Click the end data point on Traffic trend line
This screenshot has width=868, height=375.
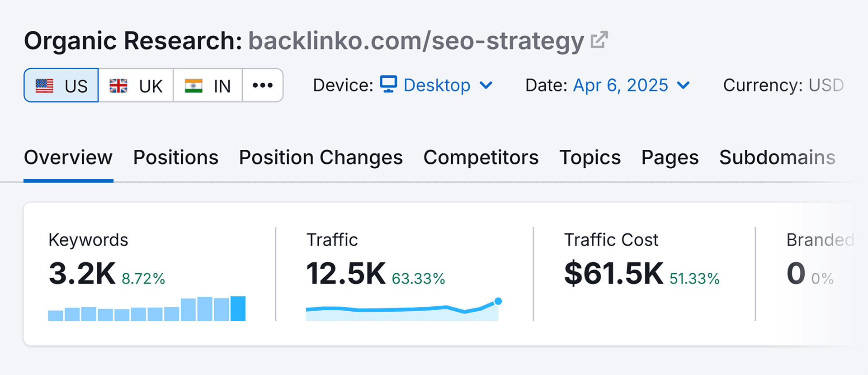tap(498, 301)
